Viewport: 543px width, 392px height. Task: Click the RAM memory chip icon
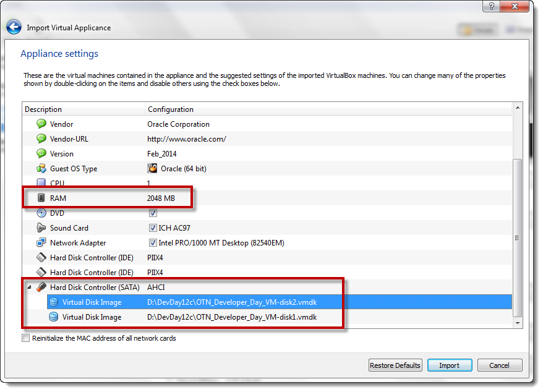41,198
